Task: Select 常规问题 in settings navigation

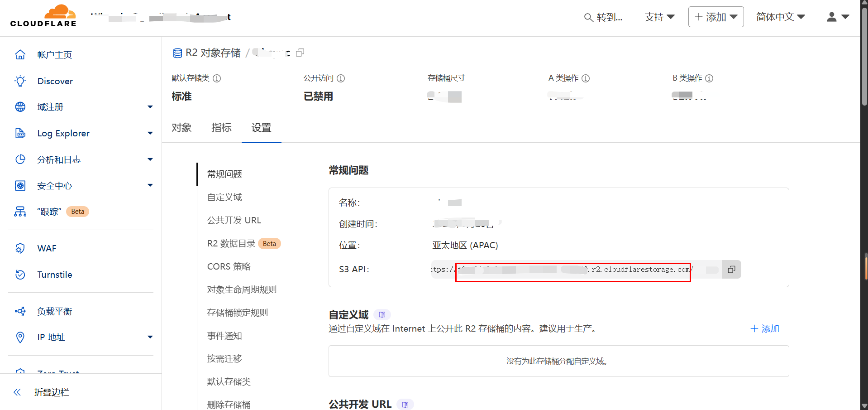Action: [x=224, y=174]
